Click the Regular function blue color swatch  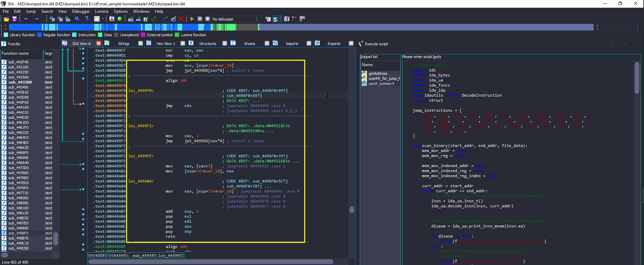(40, 35)
